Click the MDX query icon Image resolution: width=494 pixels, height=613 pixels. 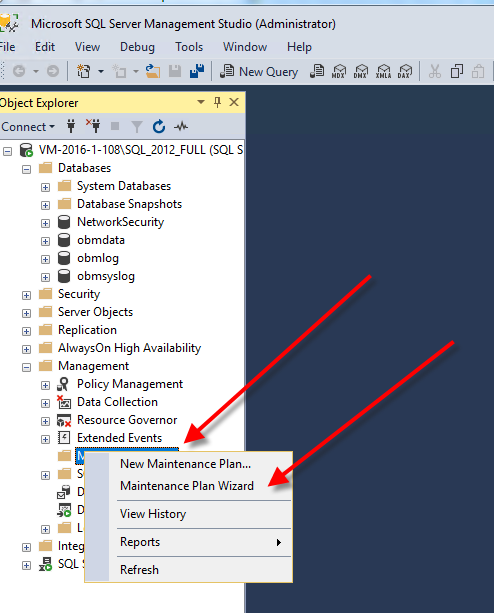(x=339, y=72)
